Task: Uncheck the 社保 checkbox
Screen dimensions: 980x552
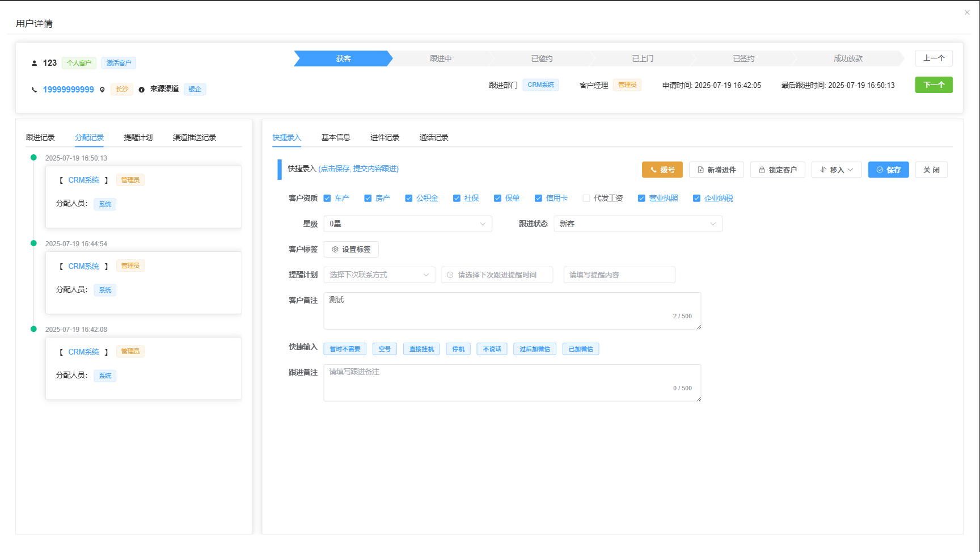Action: click(x=457, y=198)
